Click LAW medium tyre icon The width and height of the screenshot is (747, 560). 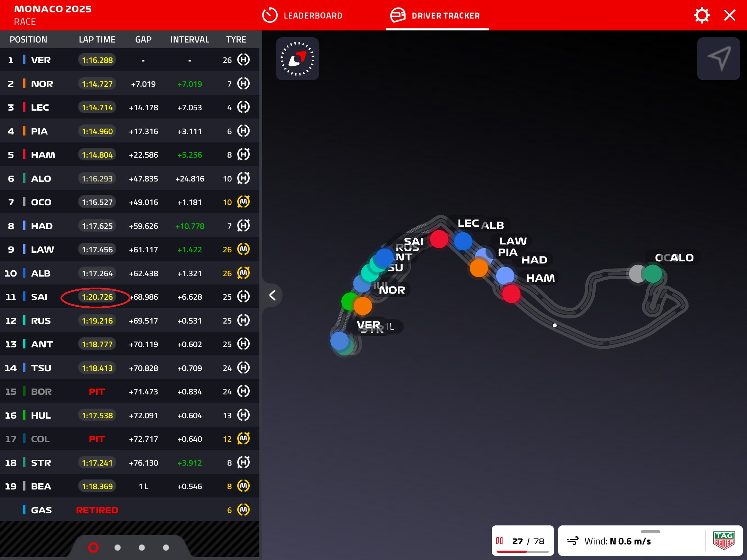[x=243, y=249]
